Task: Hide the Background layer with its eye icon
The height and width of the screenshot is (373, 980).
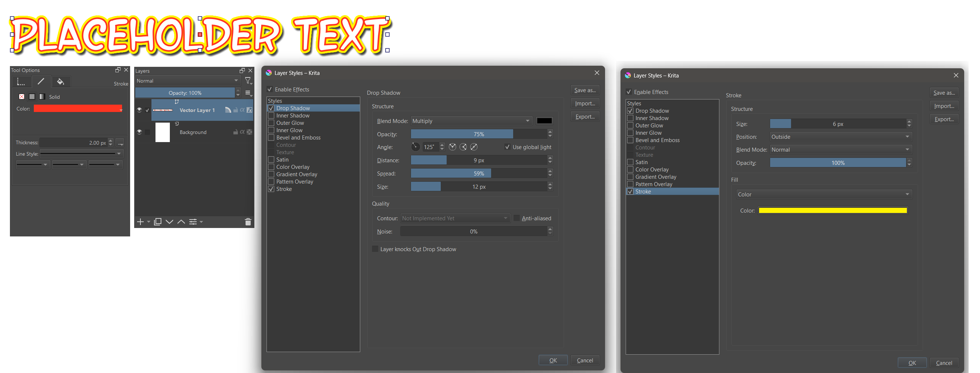Action: pos(139,132)
